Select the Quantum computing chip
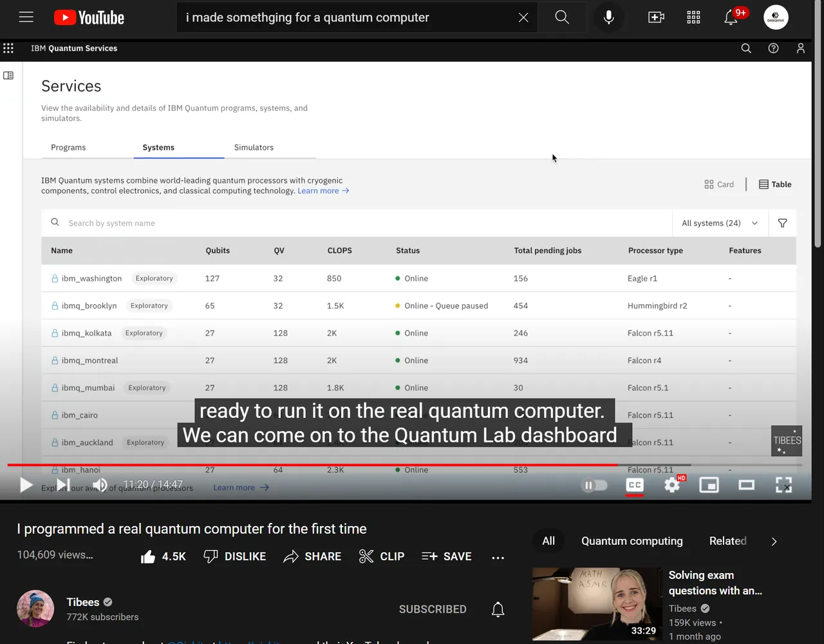 (x=632, y=541)
